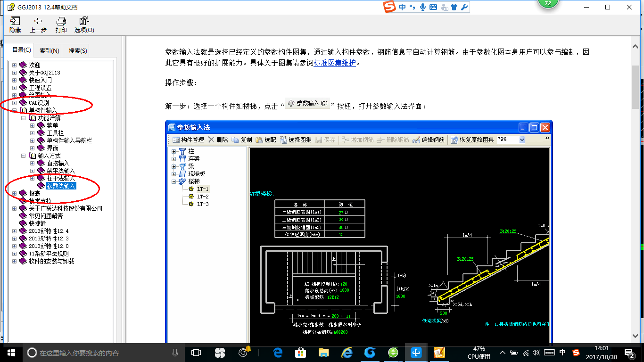
Task: Open Microsoft Store from the taskbar
Action: tap(300, 353)
